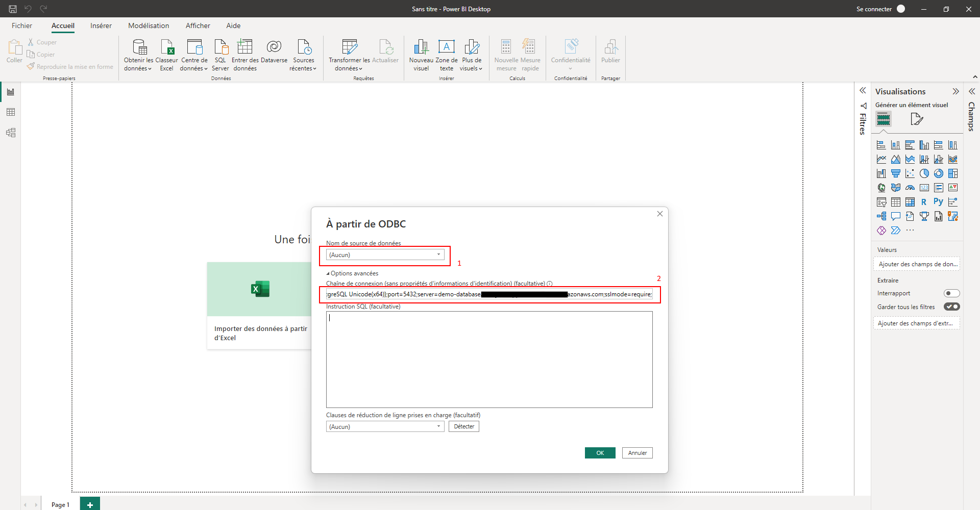The height and width of the screenshot is (510, 980).
Task: Collapse the Options avancées section
Action: [352, 273]
